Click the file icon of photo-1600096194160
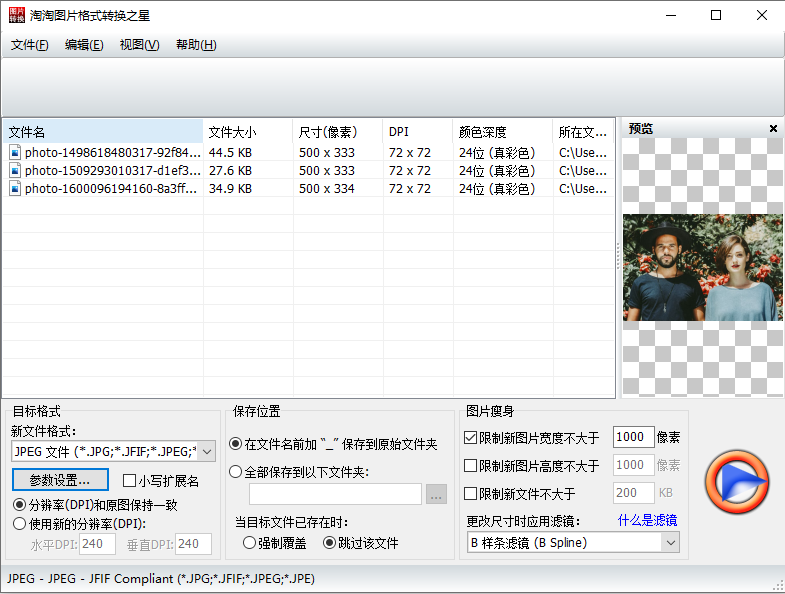Viewport: 785px width, 594px height. 15,189
